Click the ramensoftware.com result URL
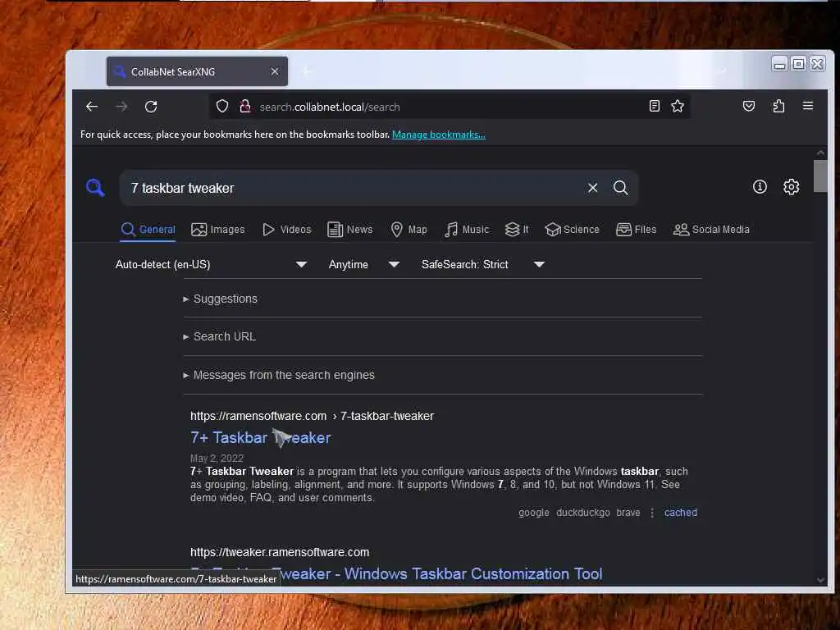 [x=312, y=416]
